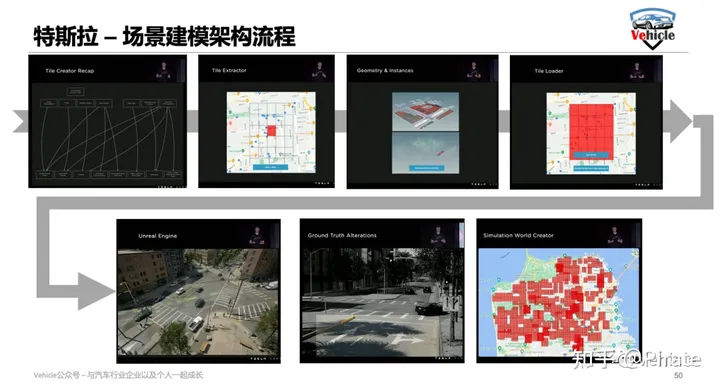Click the gray arrow pointing to Unreal Engine
720x389 pixels.
[96, 291]
